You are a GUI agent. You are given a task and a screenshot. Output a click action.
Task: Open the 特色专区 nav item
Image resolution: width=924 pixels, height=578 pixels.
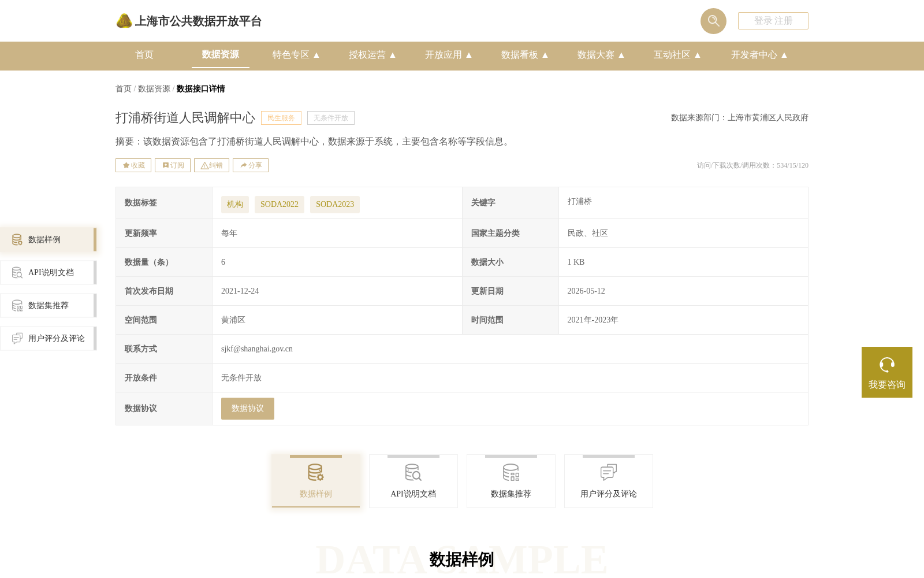(291, 55)
